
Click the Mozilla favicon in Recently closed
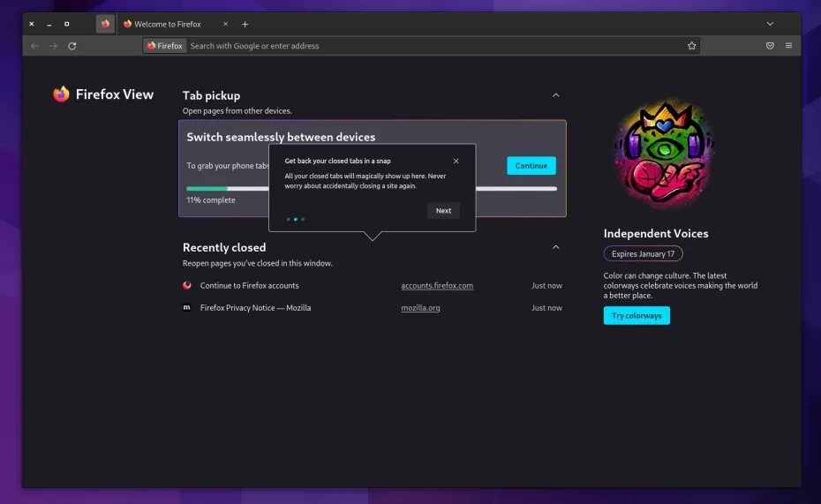coord(187,308)
